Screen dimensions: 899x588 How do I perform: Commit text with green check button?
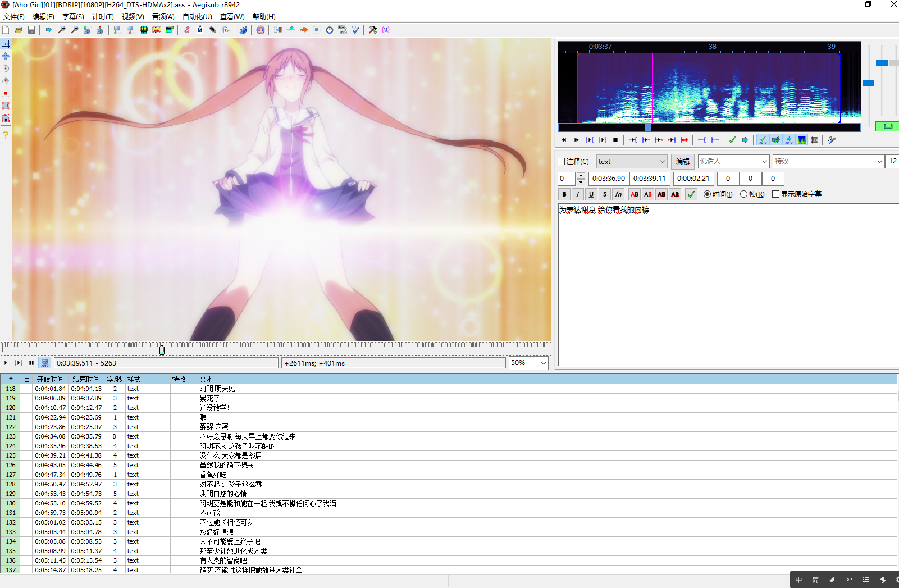691,194
